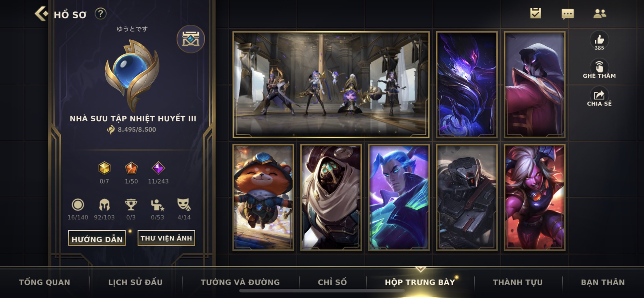The width and height of the screenshot is (644, 298).
Task: Open the Chỉ Số stats tab
Action: point(332,282)
